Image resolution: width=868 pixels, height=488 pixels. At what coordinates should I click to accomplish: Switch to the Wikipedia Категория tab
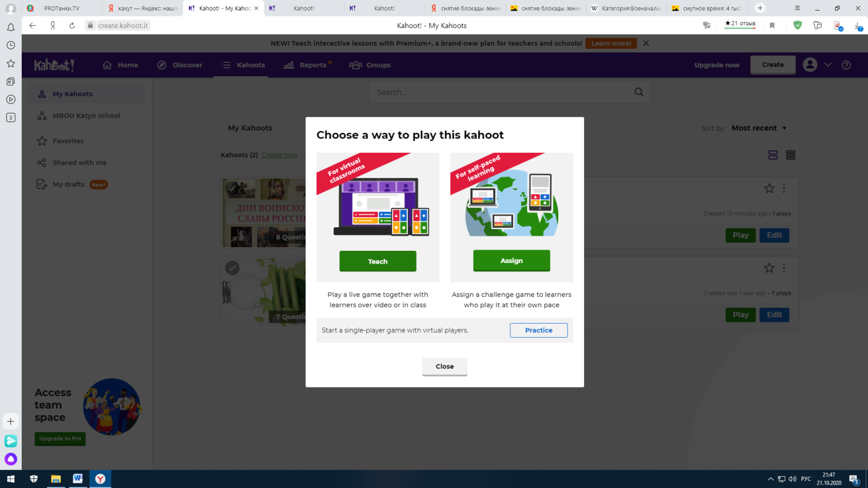(x=626, y=8)
